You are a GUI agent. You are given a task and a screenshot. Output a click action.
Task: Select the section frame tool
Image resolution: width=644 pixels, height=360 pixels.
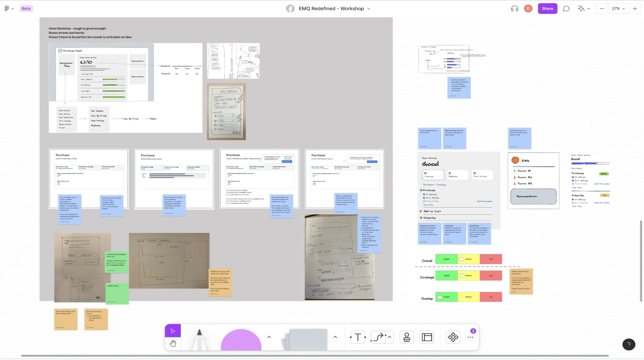427,337
